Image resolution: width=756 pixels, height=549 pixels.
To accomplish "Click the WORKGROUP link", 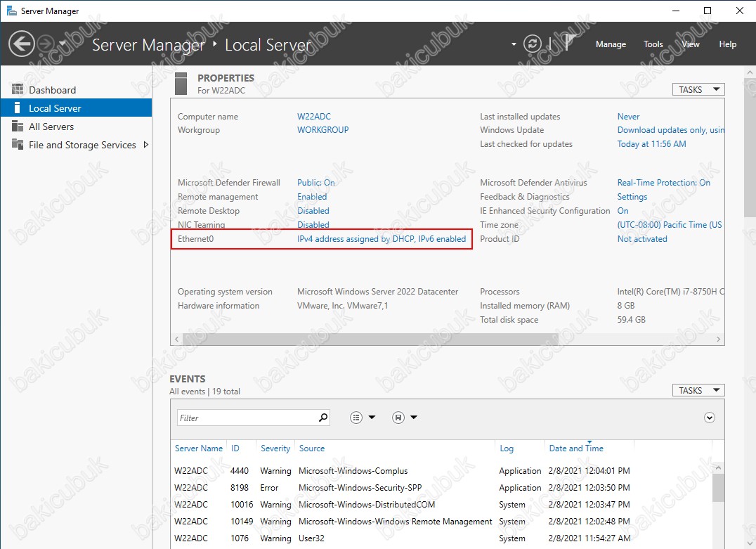I will coord(322,130).
